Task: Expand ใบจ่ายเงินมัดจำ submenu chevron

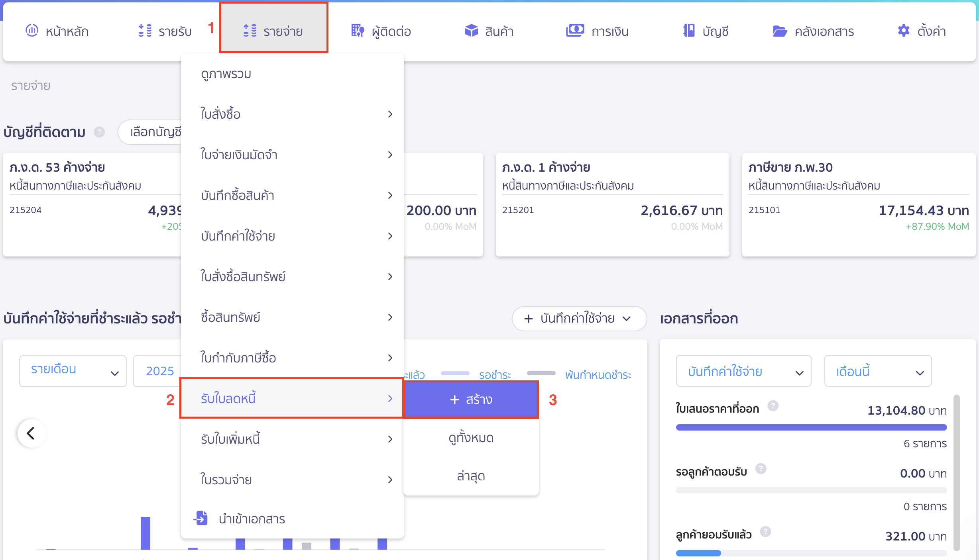Action: tap(390, 155)
